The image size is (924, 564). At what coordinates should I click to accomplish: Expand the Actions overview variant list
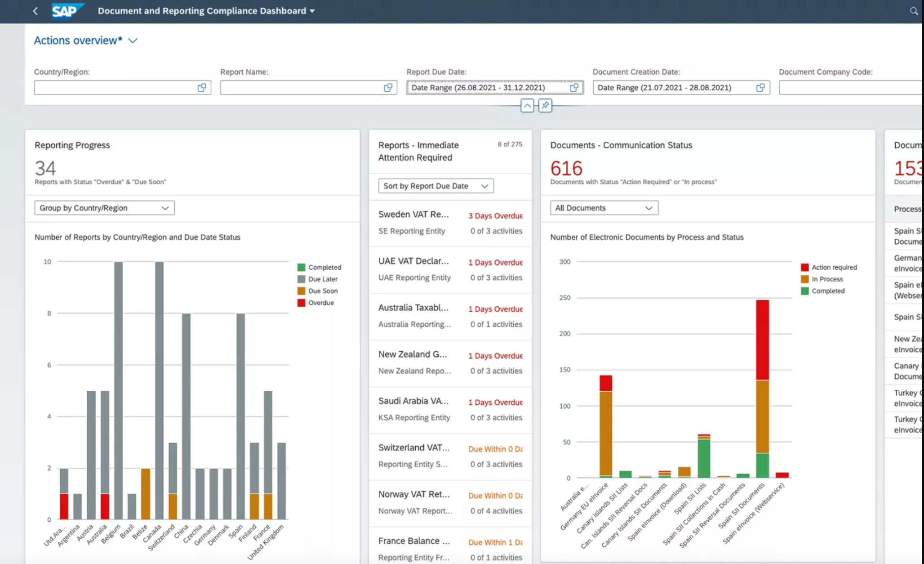click(x=133, y=40)
